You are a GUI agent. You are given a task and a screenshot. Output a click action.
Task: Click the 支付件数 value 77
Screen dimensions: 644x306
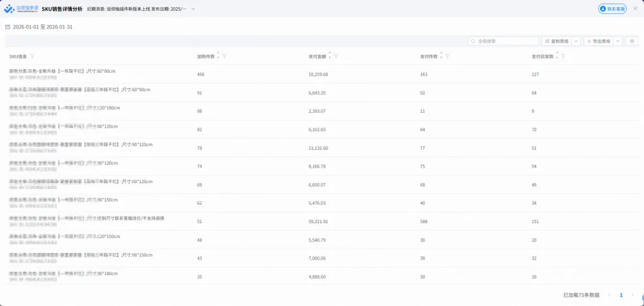coord(423,148)
